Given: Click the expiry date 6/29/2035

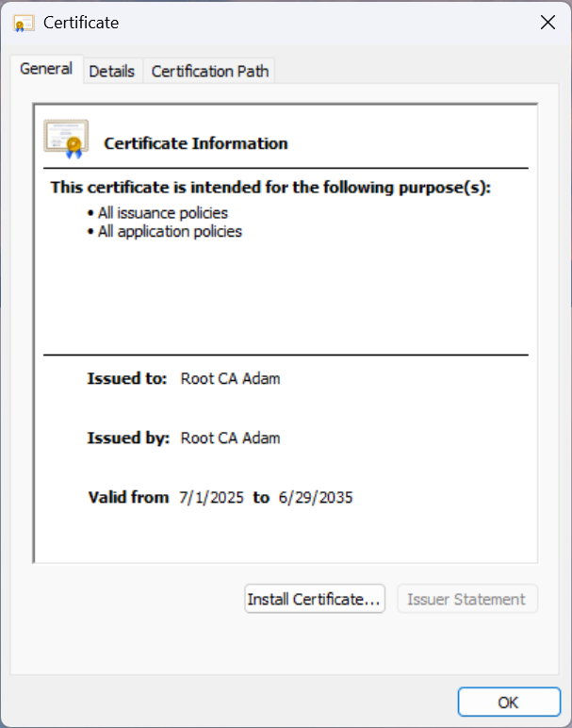Looking at the screenshot, I should pyautogui.click(x=316, y=498).
